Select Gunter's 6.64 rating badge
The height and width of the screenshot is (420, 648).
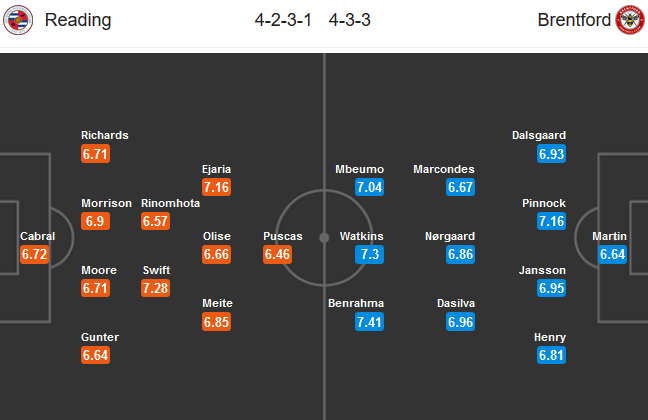click(96, 356)
